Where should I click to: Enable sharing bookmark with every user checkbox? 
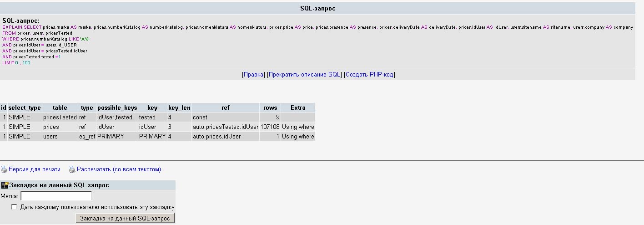click(x=14, y=207)
